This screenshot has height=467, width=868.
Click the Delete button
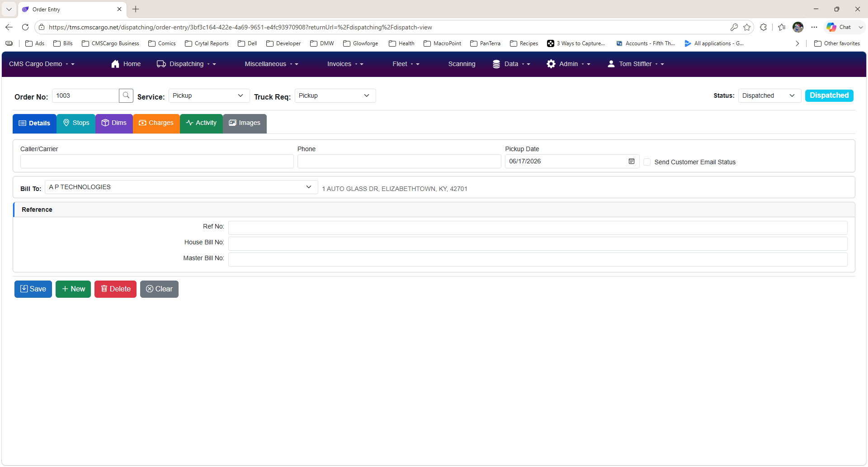(115, 289)
